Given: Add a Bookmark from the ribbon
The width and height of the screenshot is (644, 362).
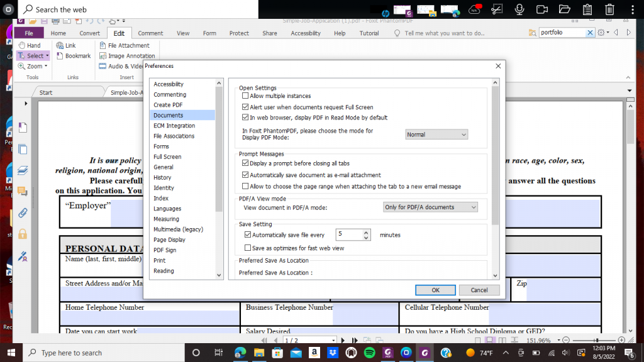Looking at the screenshot, I should coord(74,55).
